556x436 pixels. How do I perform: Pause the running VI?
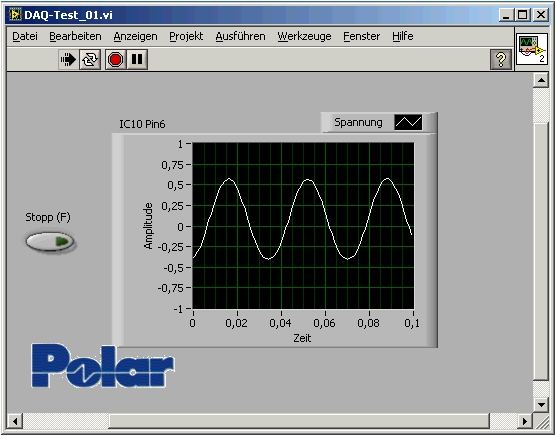pos(137,59)
